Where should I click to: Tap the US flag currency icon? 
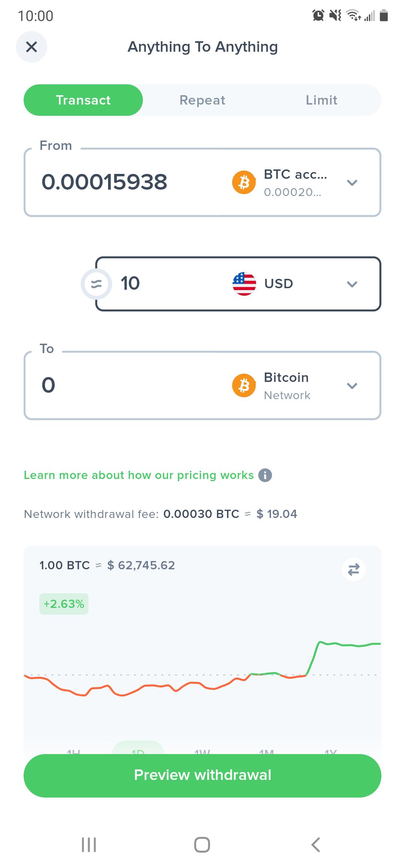point(244,284)
